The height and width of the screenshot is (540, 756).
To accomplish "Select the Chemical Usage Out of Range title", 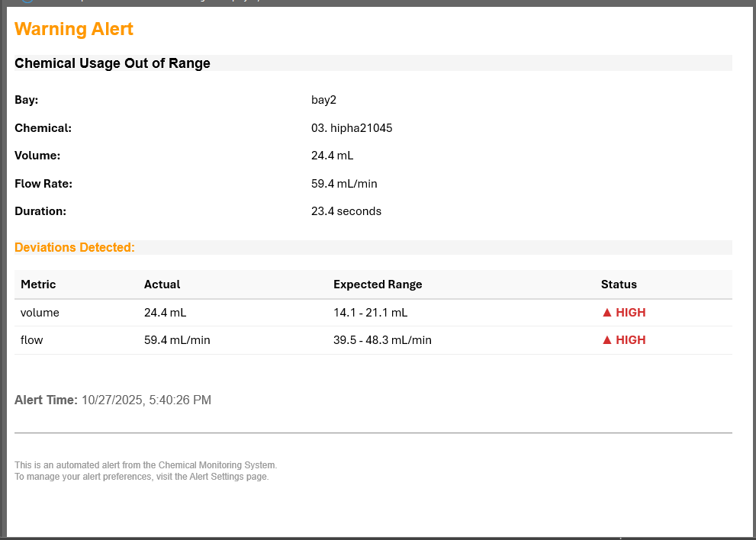I will coord(112,63).
